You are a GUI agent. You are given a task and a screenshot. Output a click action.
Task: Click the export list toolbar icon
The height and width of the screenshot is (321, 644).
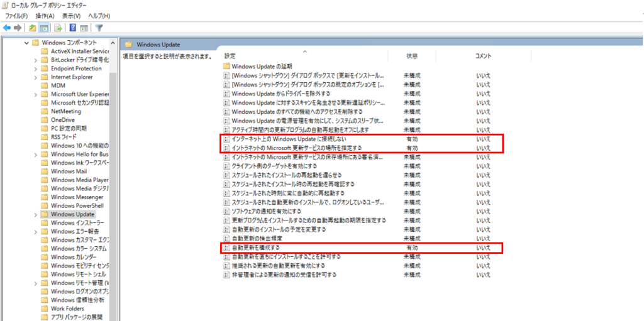click(58, 28)
